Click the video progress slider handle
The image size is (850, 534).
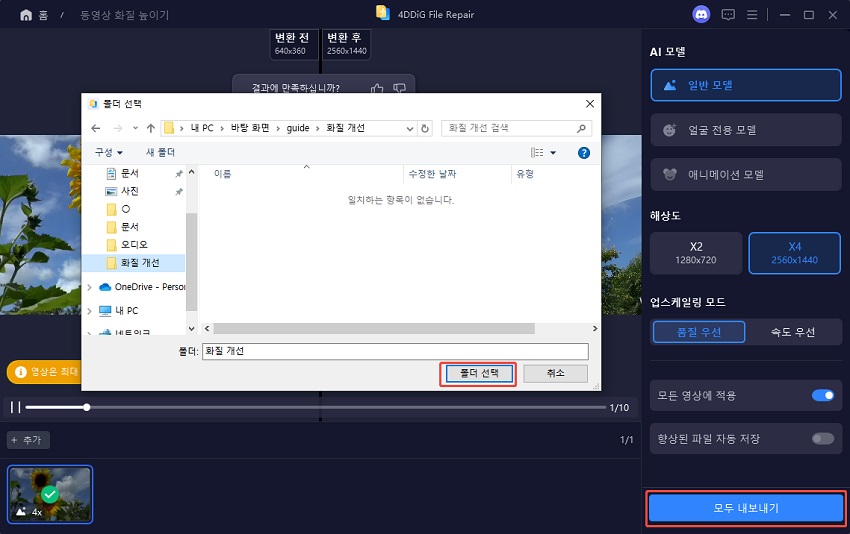click(87, 407)
